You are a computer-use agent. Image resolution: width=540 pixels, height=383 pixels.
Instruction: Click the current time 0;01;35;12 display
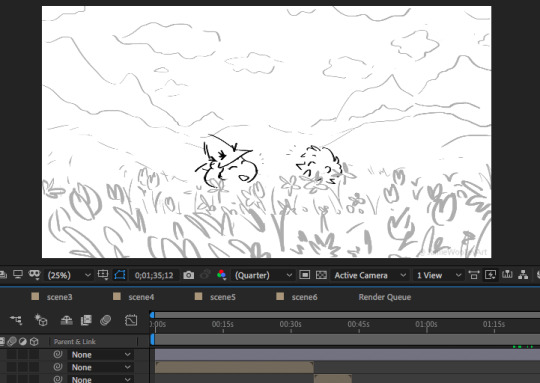click(x=154, y=275)
